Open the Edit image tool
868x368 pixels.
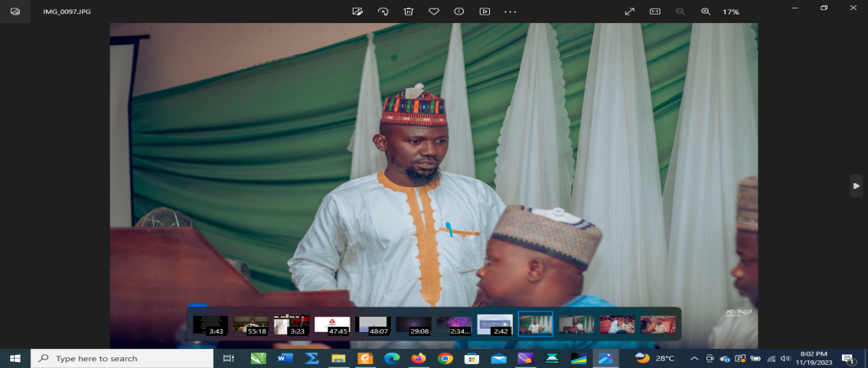(x=357, y=11)
